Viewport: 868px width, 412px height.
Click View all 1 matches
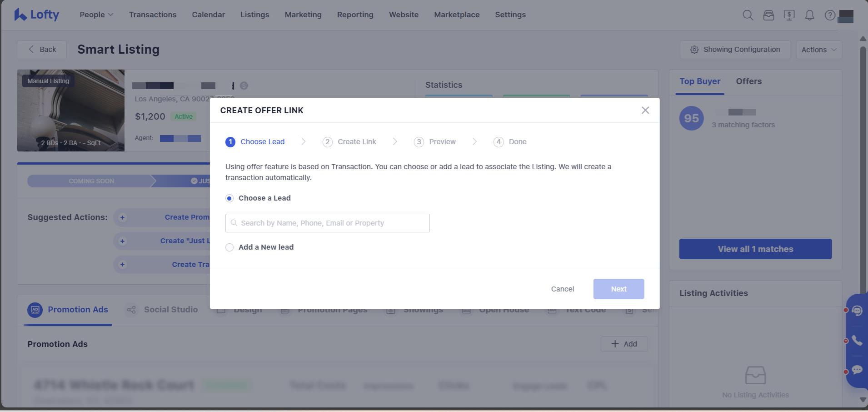[x=755, y=249]
